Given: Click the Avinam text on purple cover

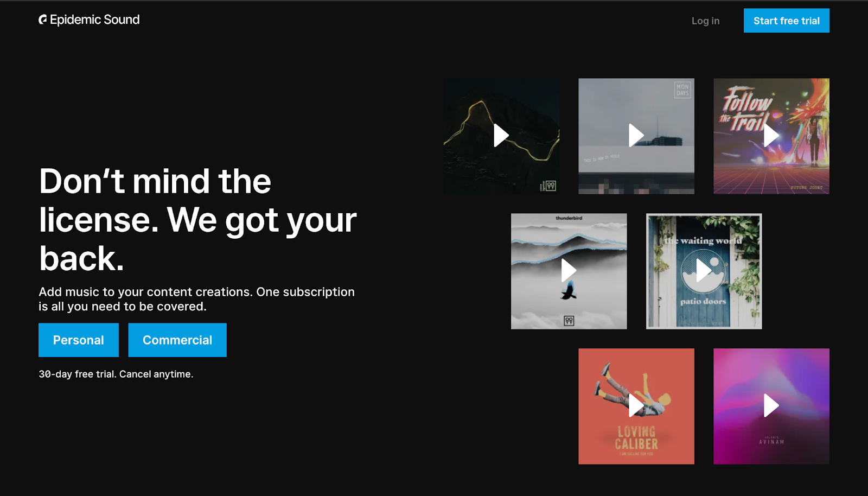Looking at the screenshot, I should 771,441.
